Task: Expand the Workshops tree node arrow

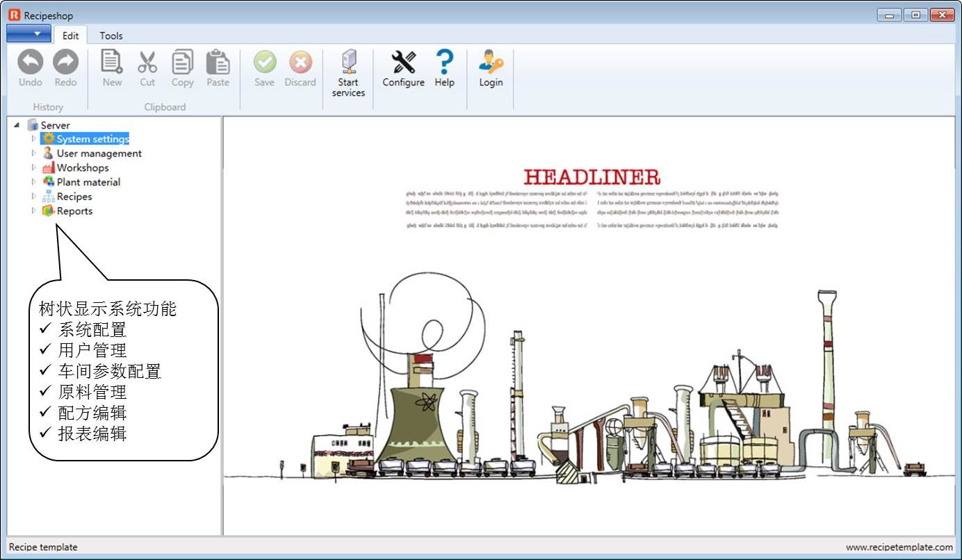Action: [x=33, y=167]
